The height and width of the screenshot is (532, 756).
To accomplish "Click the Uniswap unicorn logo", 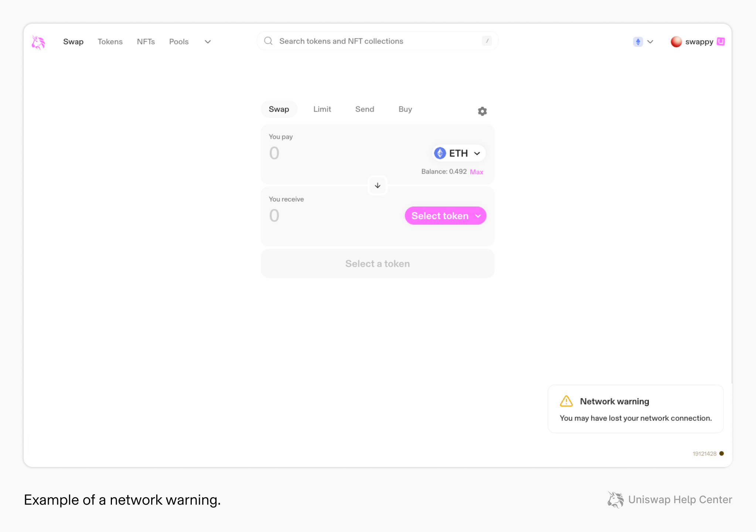I will [38, 42].
